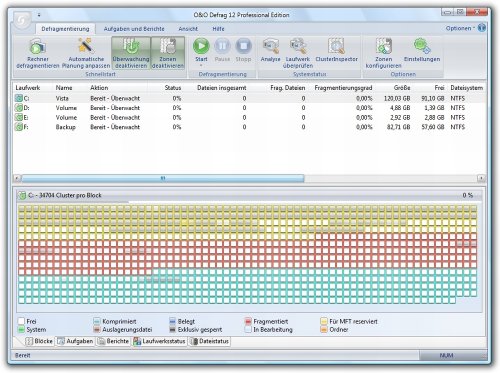Sort by Status column header
The height and width of the screenshot is (373, 500).
coord(173,88)
